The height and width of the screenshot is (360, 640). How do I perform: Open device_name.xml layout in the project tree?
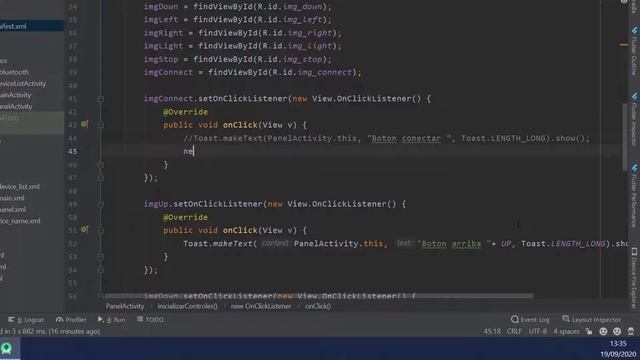pyautogui.click(x=20, y=221)
